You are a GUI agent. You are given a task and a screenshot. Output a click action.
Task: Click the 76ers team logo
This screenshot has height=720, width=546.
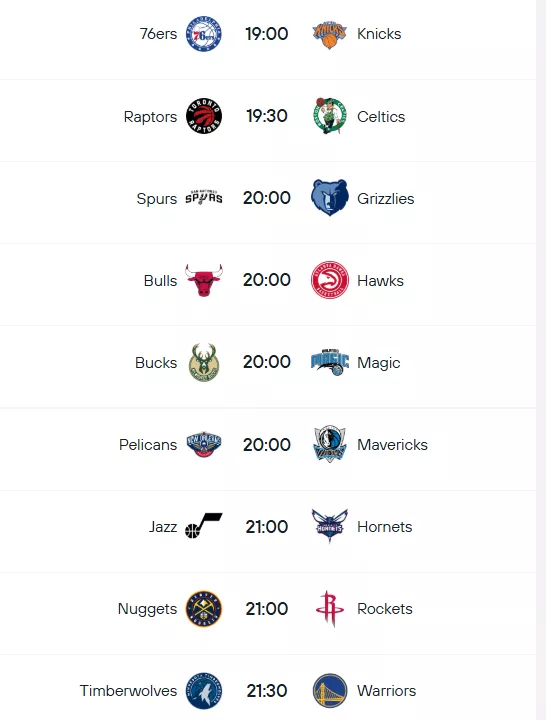pyautogui.click(x=204, y=34)
